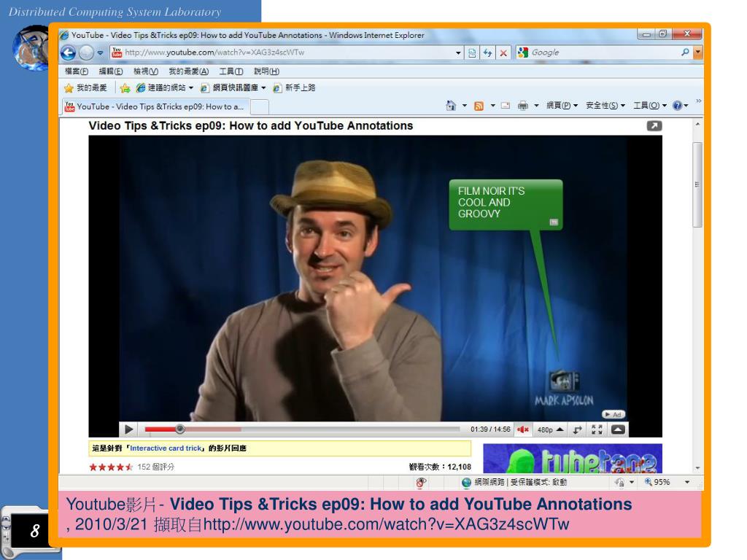747x560 pixels.
Task: Open the 新手上路 favorites link
Action: [295, 87]
